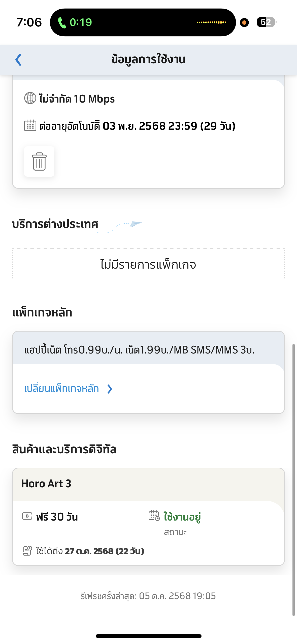Tap the paper plane icon
The image size is (297, 644).
pyautogui.click(x=136, y=224)
